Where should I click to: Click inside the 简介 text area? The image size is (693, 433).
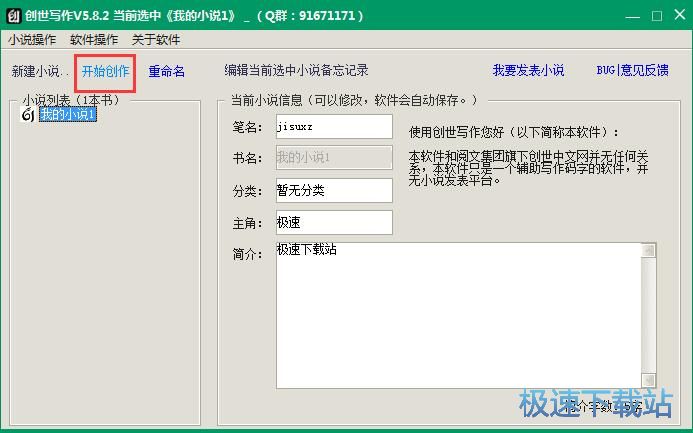459,315
